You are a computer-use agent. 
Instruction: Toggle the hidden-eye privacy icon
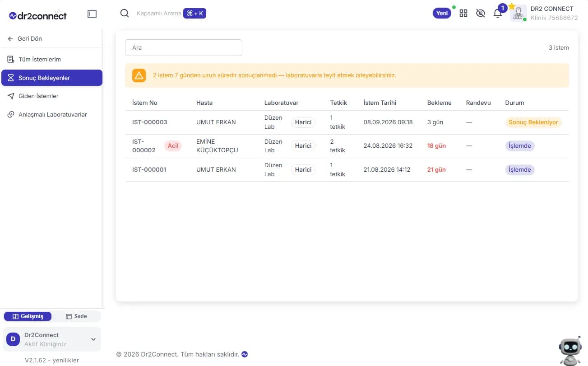coord(481,13)
